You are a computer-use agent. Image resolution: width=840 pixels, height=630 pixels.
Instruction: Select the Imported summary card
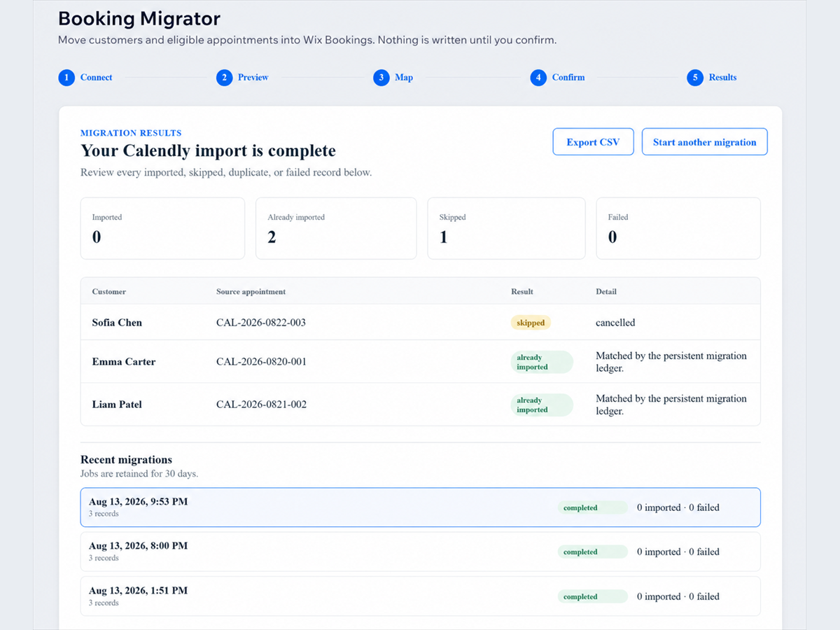(x=162, y=228)
